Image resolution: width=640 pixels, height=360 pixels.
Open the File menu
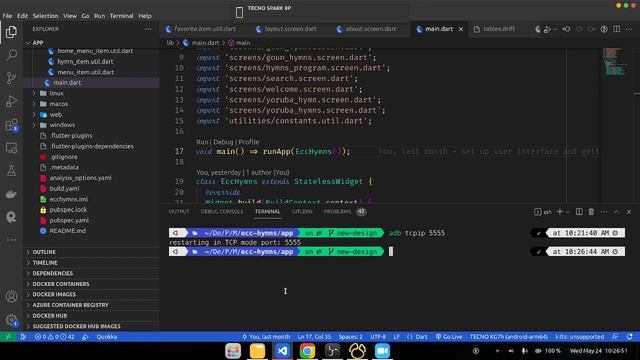pyautogui.click(x=7, y=16)
